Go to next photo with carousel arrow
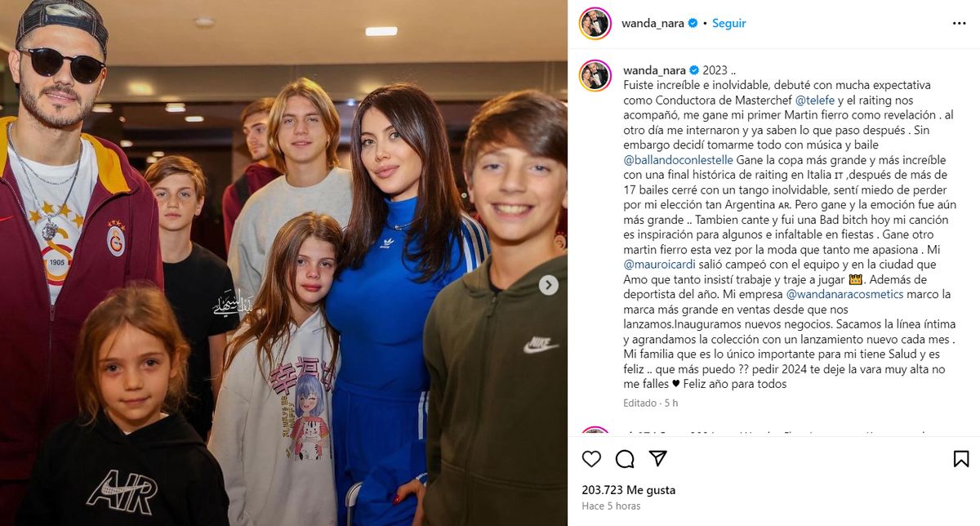This screenshot has width=980, height=526. click(x=549, y=284)
